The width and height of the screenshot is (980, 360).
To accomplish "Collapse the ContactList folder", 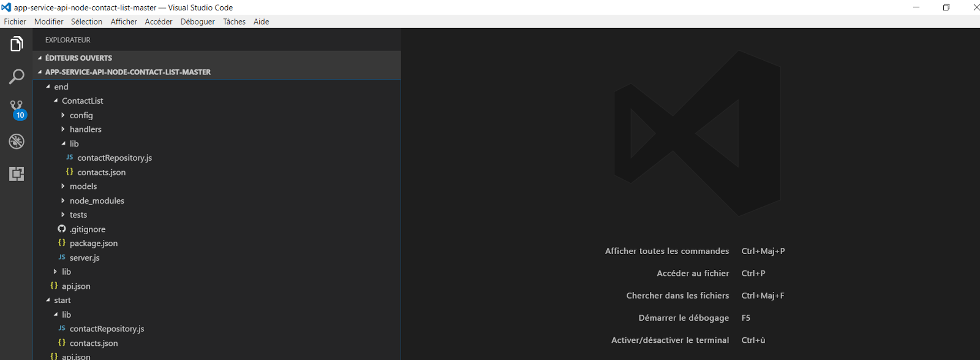I will pos(56,101).
